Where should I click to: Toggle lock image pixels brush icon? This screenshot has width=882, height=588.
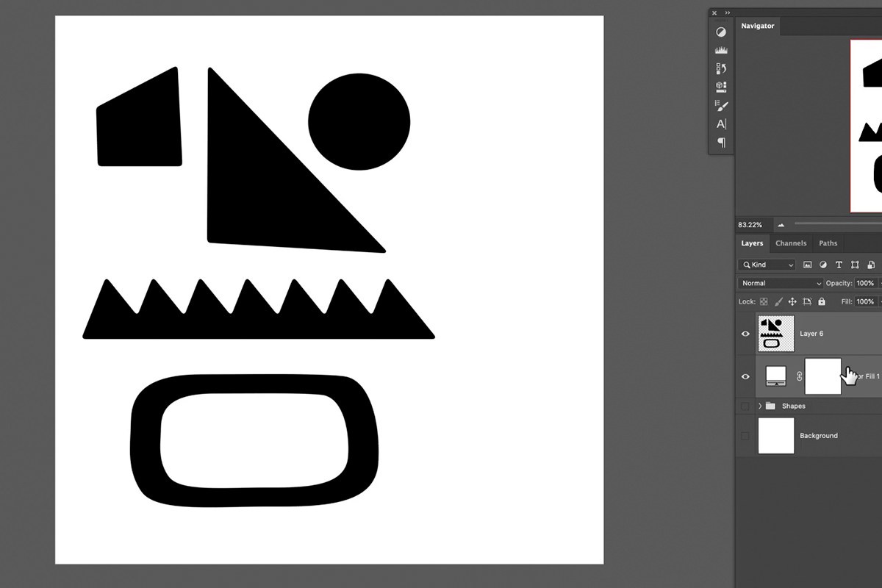click(x=778, y=301)
